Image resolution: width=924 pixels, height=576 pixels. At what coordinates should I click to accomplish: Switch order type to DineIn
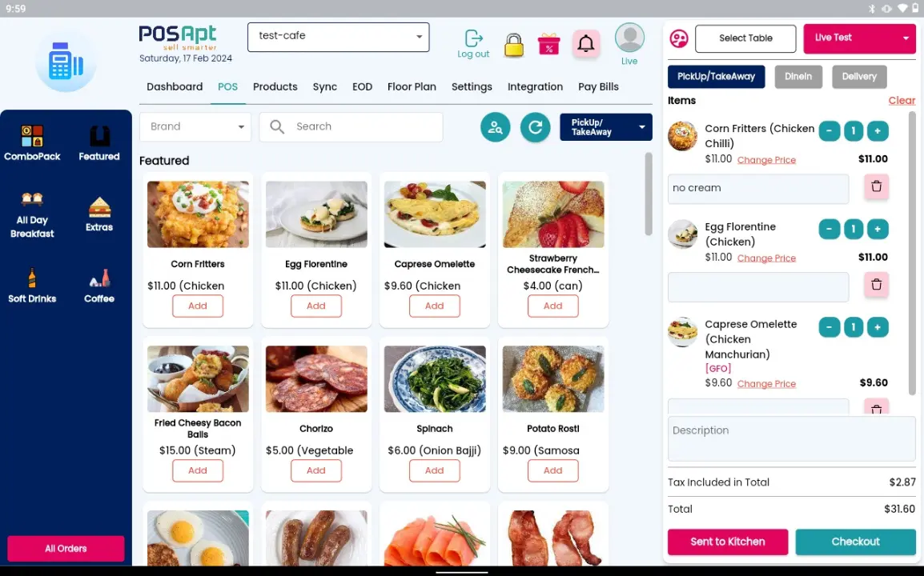click(x=798, y=77)
